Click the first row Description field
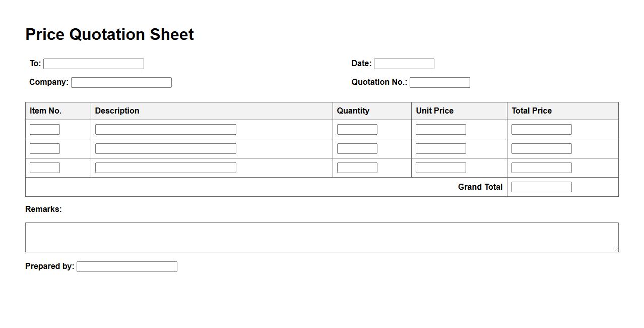This screenshot has width=644, height=328. point(165,130)
